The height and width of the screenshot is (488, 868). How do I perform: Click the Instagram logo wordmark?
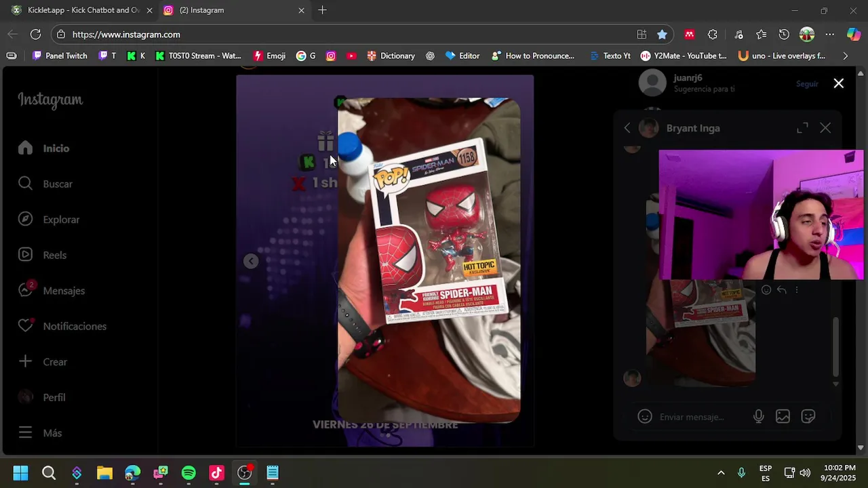click(50, 100)
